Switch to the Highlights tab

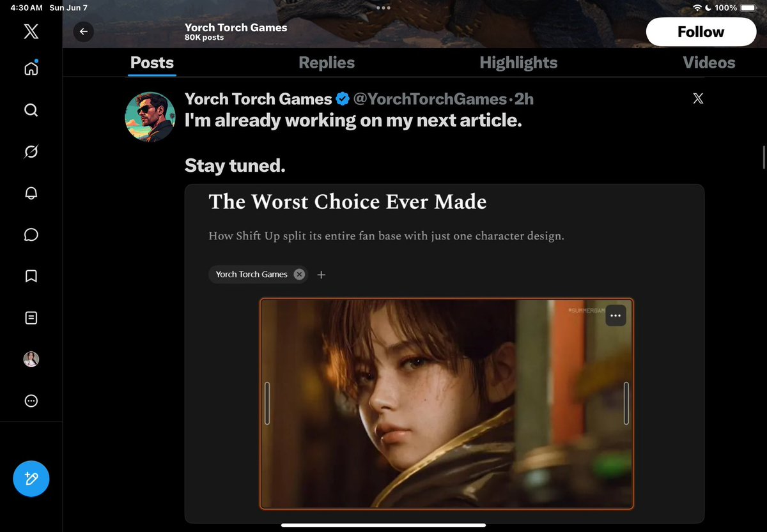518,63
